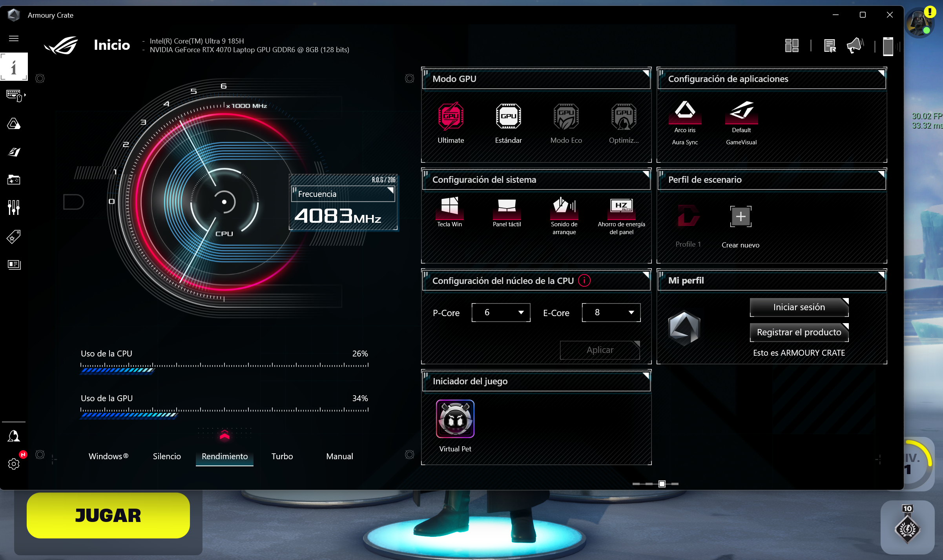Viewport: 943px width, 560px height.
Task: Open the Device keyboard sidebar icon
Action: click(15, 95)
